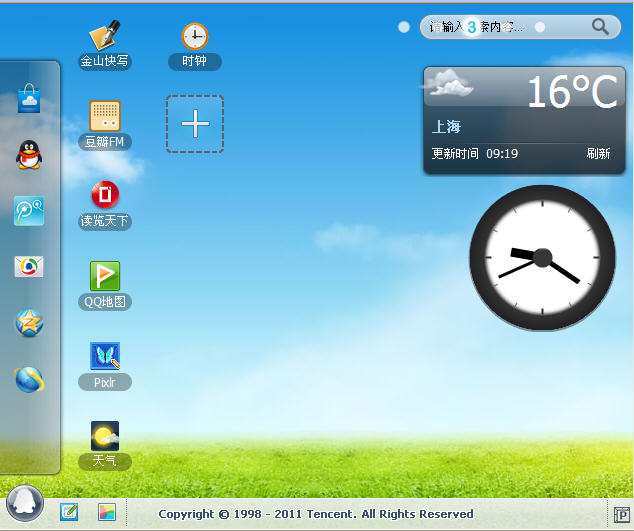Open the 读览天下 reader app
The height and width of the screenshot is (531, 634).
[105, 196]
